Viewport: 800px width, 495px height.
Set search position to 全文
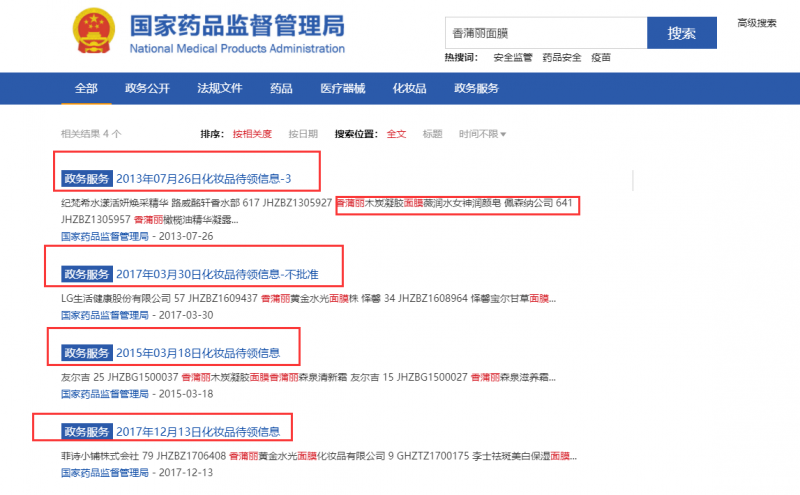396,134
